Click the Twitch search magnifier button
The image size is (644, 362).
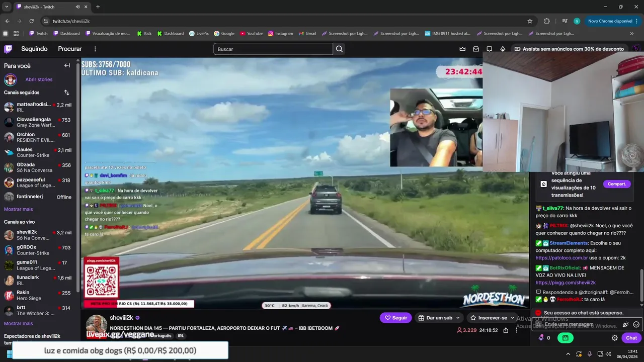tap(340, 49)
